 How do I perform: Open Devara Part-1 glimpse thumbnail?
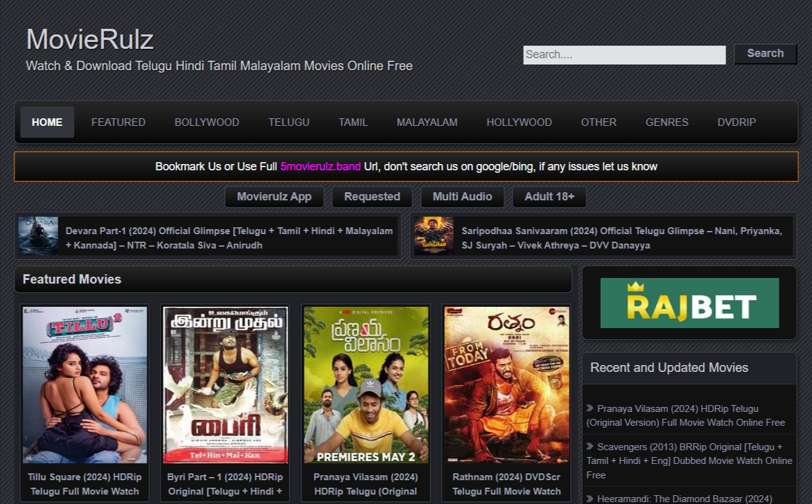(38, 236)
